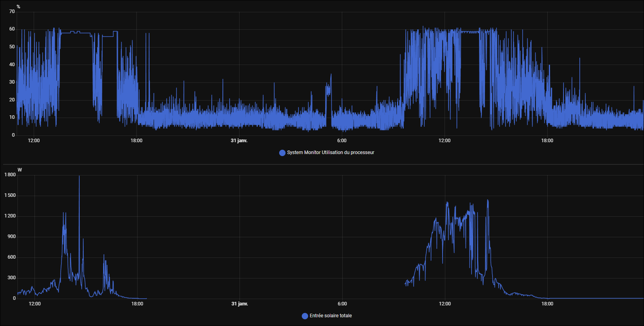The height and width of the screenshot is (326, 644).
Task: Click the 70 value on the CPU percent axis
Action: tap(12, 11)
